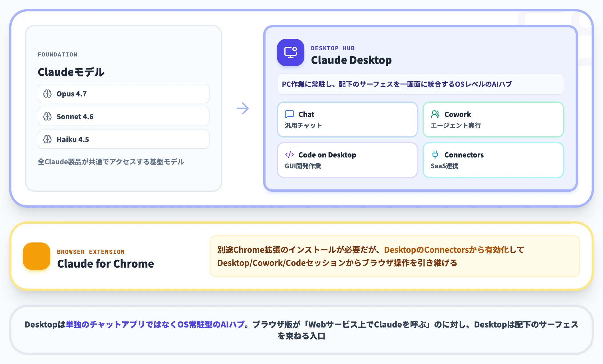603x364 pixels.
Task: Click the brain icon beside Sonnet 4.6
Action: 47,116
